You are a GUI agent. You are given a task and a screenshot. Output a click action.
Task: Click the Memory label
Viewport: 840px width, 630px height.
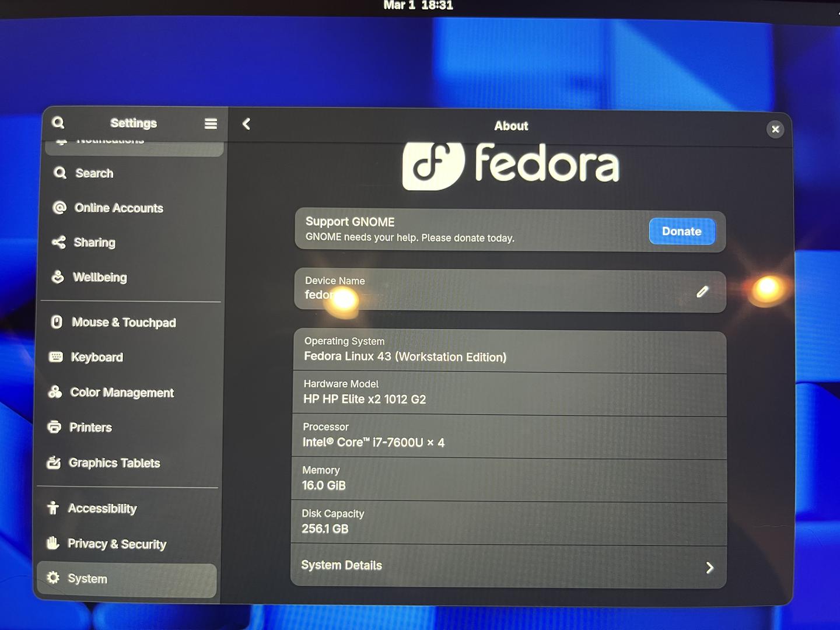321,470
